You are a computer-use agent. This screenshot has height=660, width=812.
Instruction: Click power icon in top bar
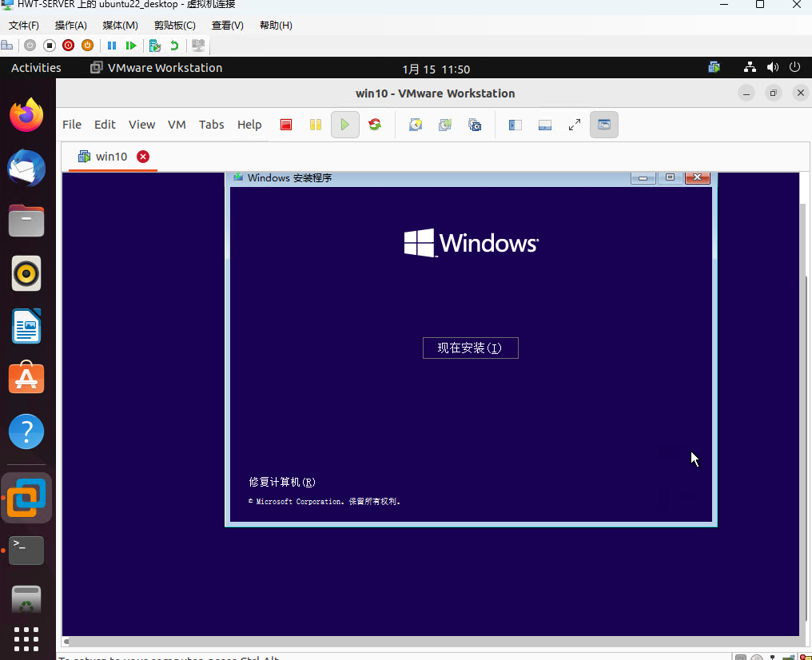(x=795, y=67)
